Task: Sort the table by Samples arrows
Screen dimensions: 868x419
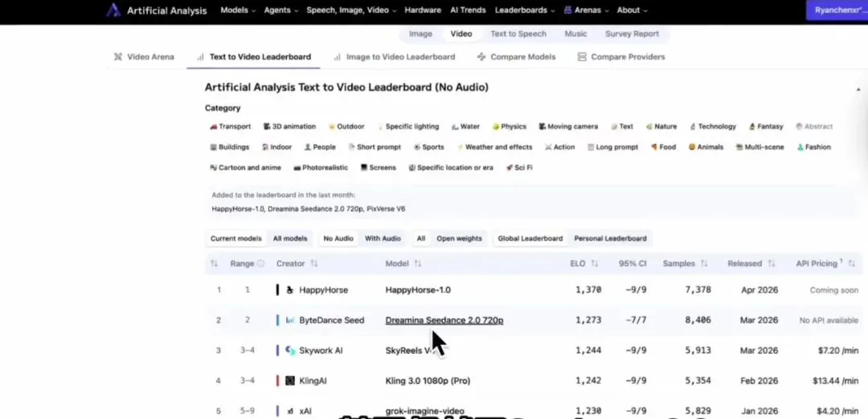Action: click(x=704, y=264)
